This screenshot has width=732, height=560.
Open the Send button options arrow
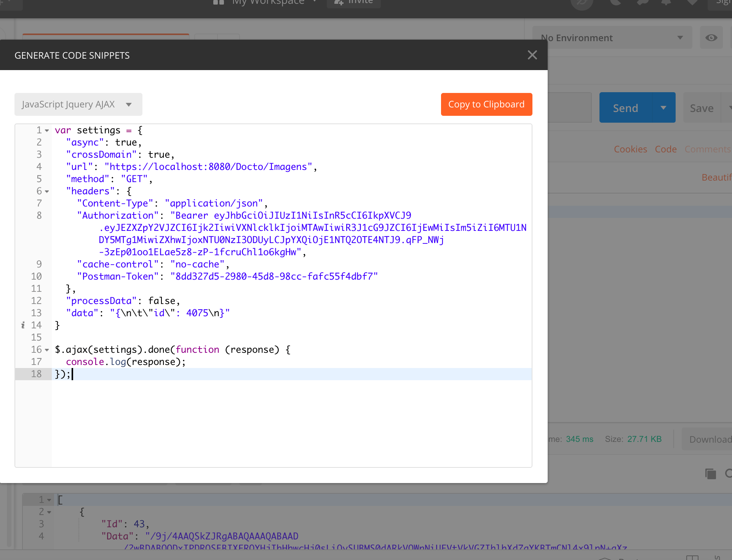click(663, 107)
